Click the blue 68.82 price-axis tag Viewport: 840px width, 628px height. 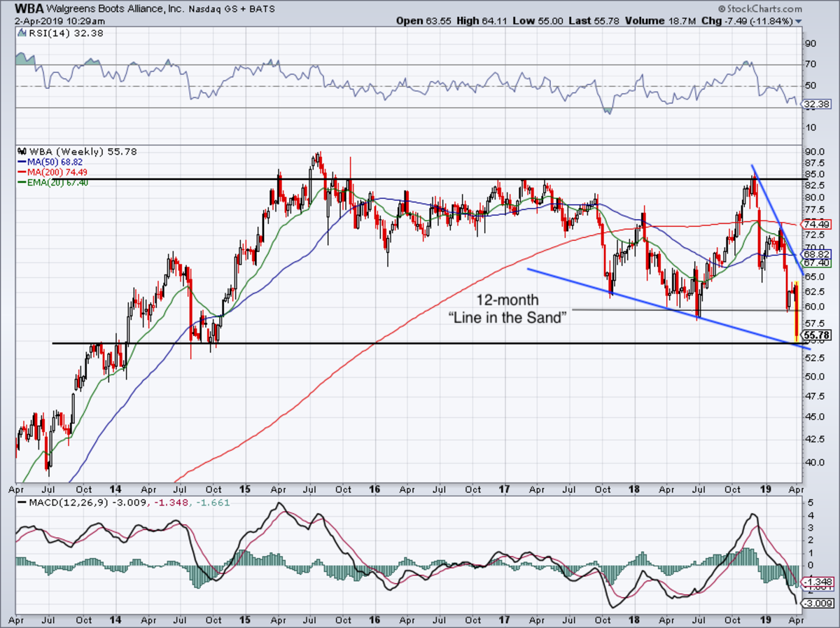817,253
